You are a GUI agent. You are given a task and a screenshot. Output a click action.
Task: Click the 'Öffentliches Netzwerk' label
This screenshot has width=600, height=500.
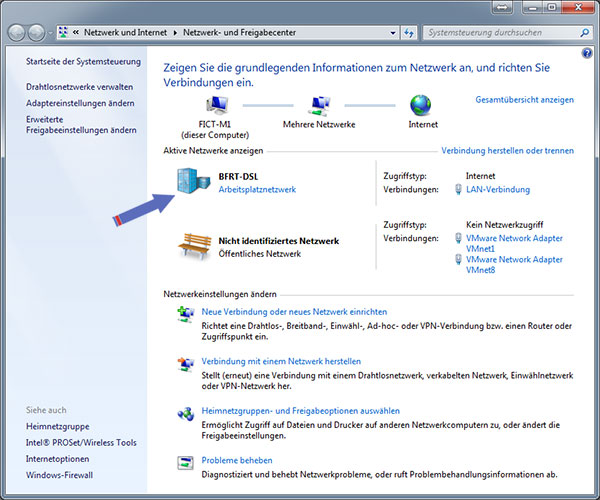[259, 254]
